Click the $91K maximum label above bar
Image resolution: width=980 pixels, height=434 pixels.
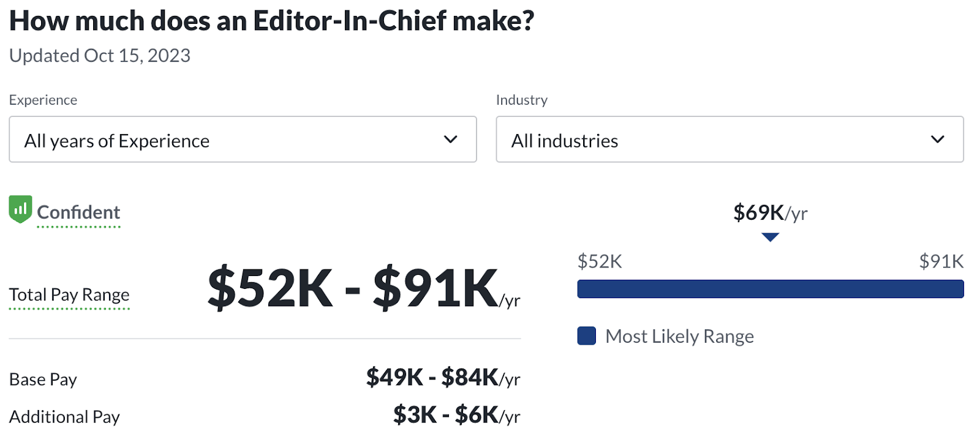941,261
